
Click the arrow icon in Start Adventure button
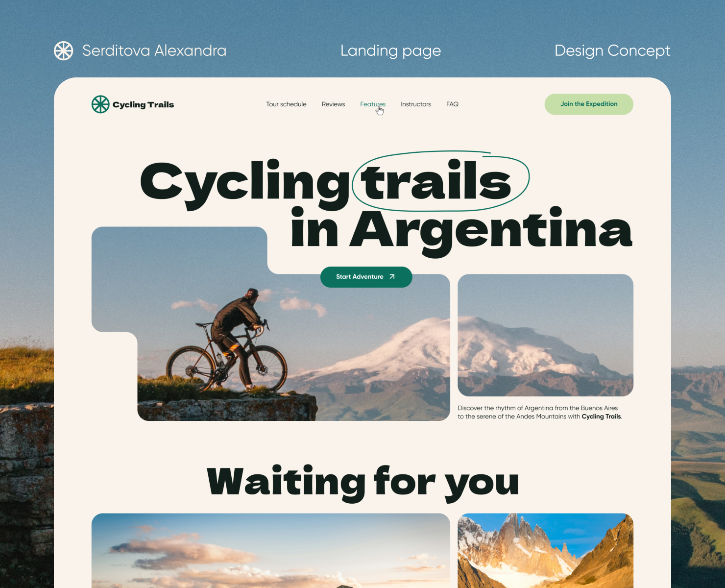coord(392,277)
